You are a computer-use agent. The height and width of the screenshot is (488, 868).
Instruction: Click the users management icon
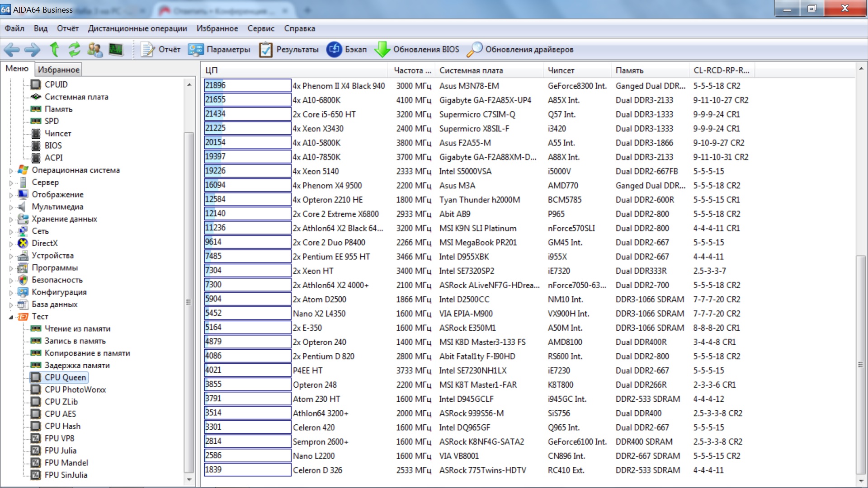coord(94,49)
